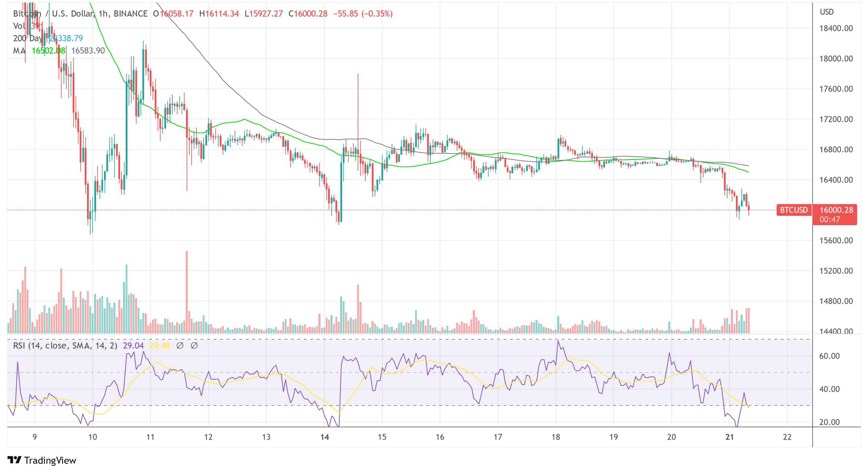Click the first empty-set symbol in RSI legend
Screen dimensions: 868x473
coord(180,345)
